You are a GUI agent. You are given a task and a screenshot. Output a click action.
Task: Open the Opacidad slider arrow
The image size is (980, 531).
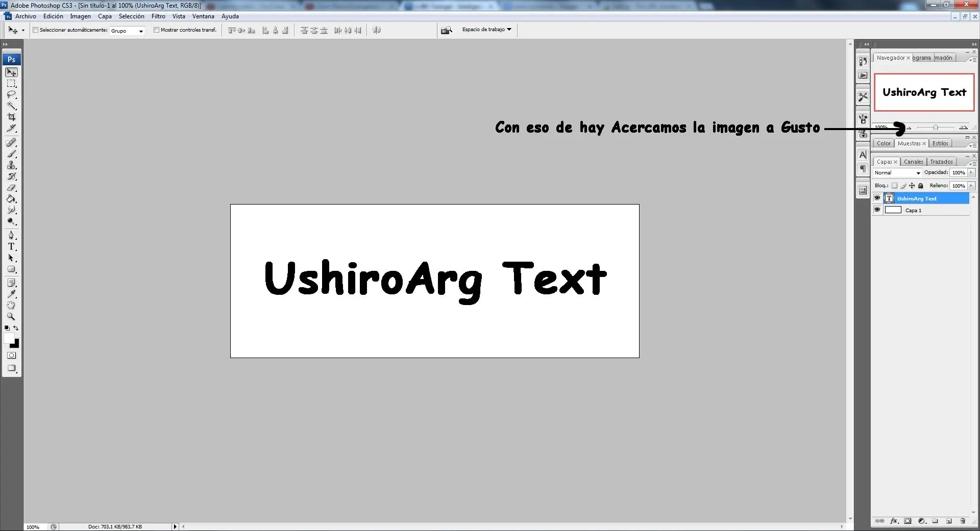pos(971,172)
